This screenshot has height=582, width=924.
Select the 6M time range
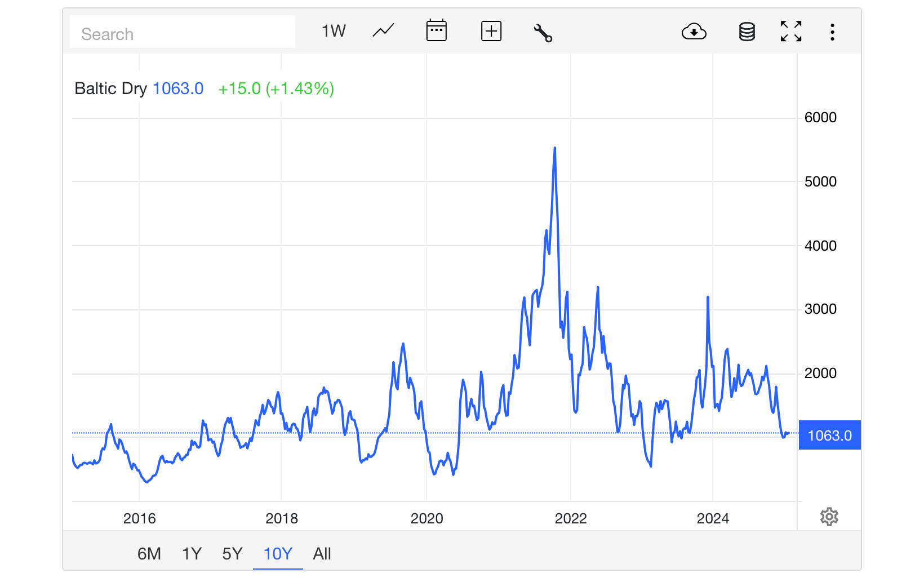(149, 554)
